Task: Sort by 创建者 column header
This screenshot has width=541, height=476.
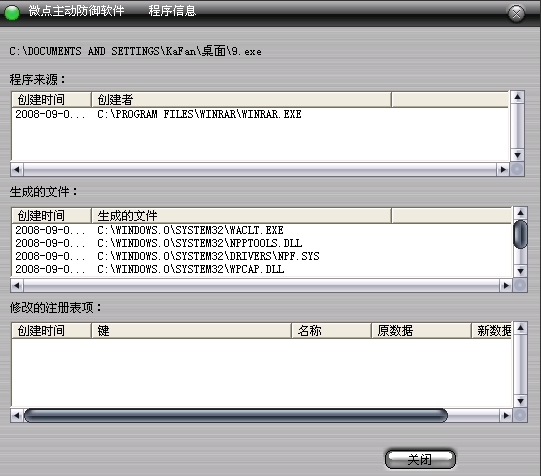Action: [x=241, y=100]
